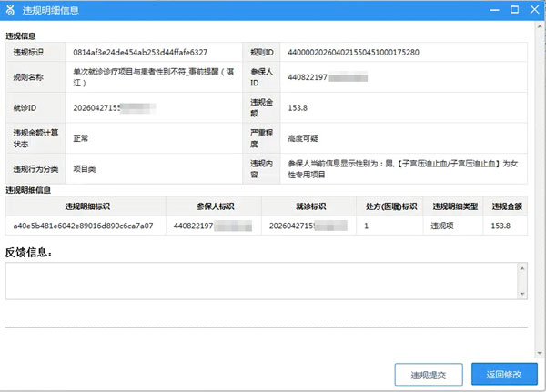The image size is (546, 392).
Task: Click the 规则名称 label
Action: point(28,77)
